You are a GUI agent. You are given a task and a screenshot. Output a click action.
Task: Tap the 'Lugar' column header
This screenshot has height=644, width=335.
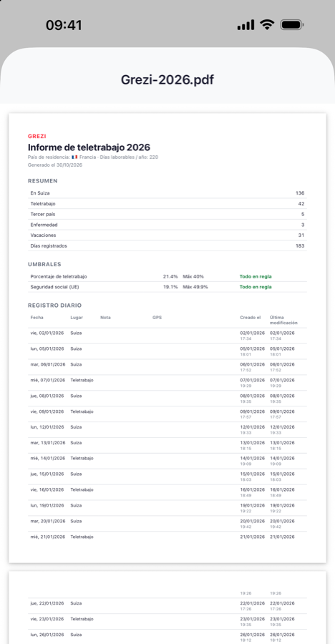[x=77, y=318]
